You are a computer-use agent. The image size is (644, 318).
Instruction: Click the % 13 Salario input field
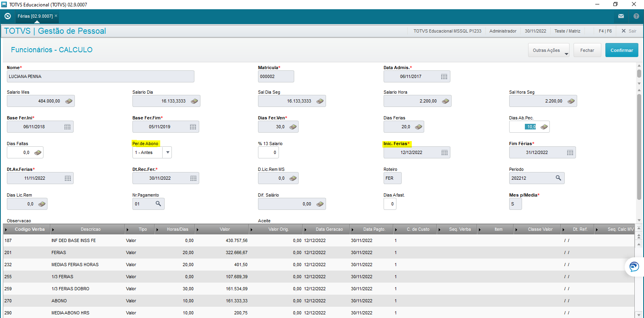pos(268,153)
